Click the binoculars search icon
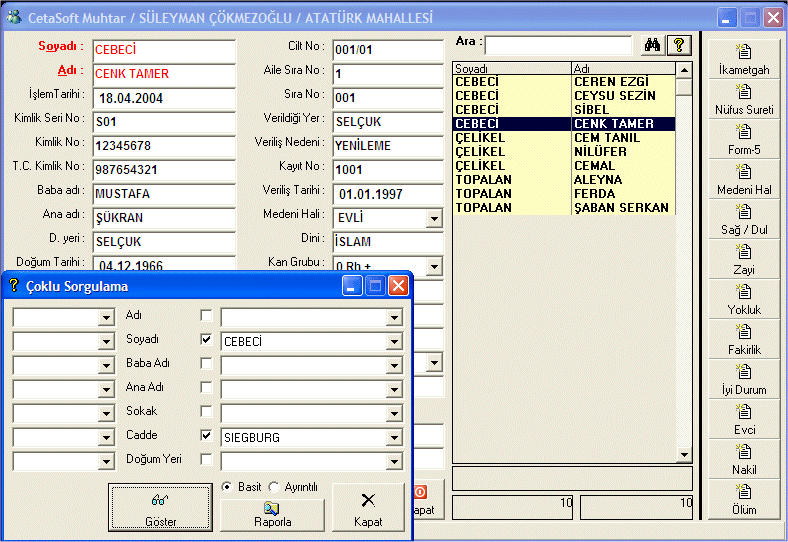Screen dimensions: 788x542 pyautogui.click(x=651, y=45)
